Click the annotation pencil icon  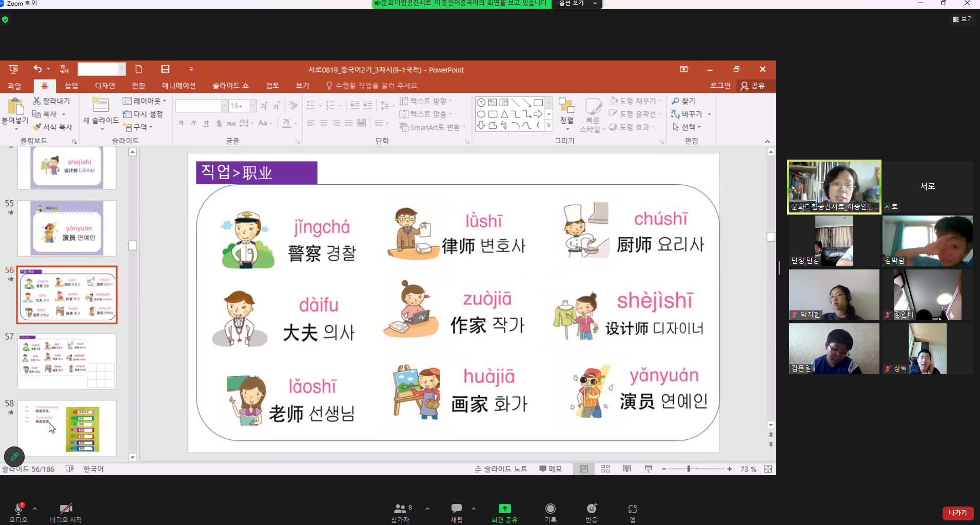[14, 456]
